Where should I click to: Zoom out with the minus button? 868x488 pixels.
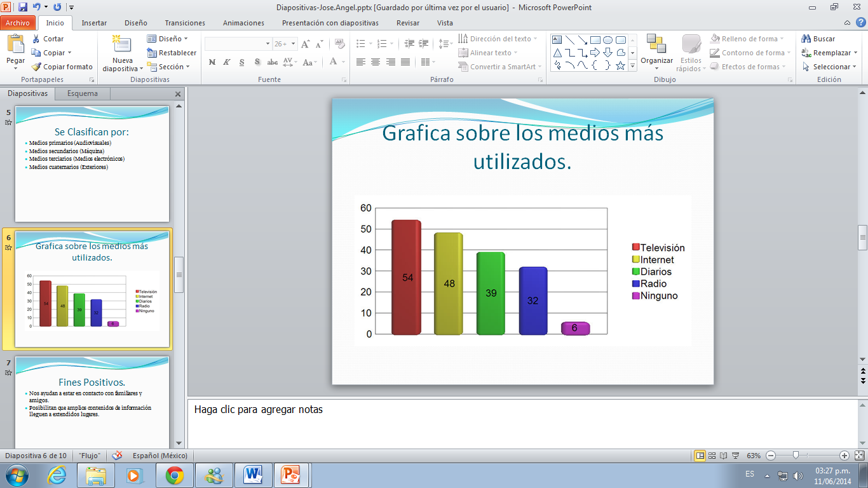[771, 456]
